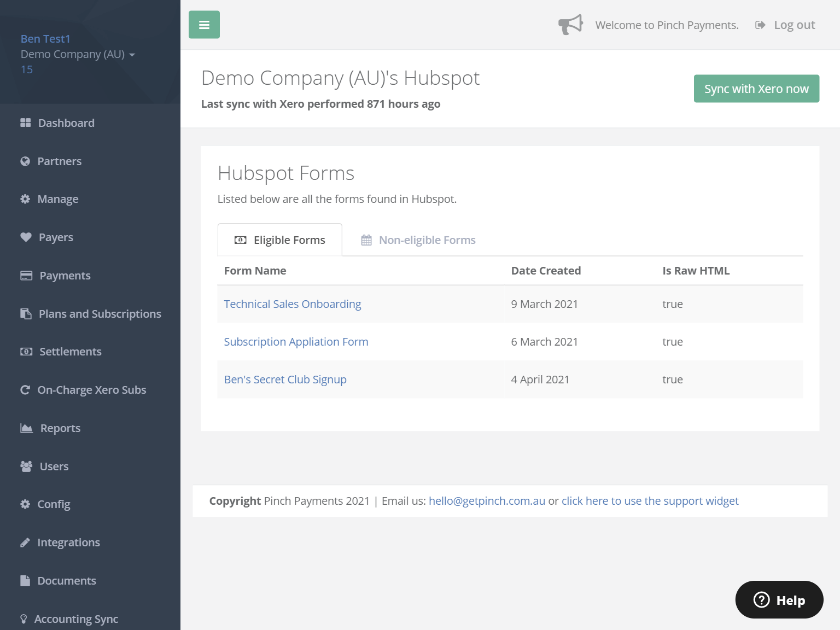
Task: Click the calendar icon on Non-eligible Forms tab
Action: point(366,240)
